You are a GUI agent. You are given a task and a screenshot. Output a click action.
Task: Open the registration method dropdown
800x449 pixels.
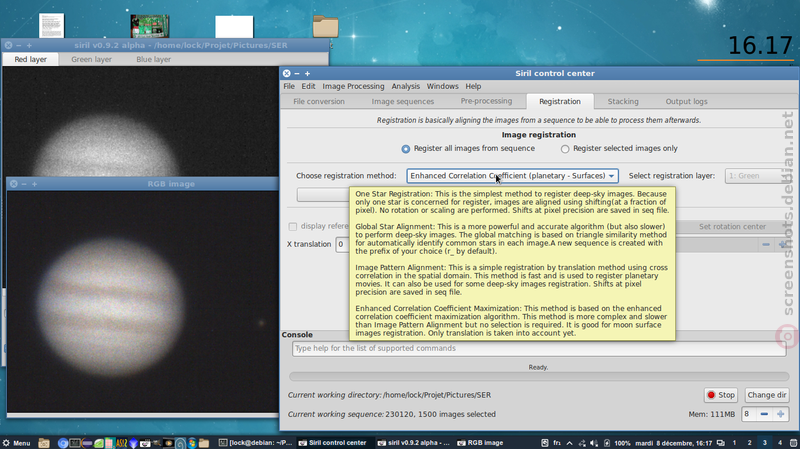point(512,176)
